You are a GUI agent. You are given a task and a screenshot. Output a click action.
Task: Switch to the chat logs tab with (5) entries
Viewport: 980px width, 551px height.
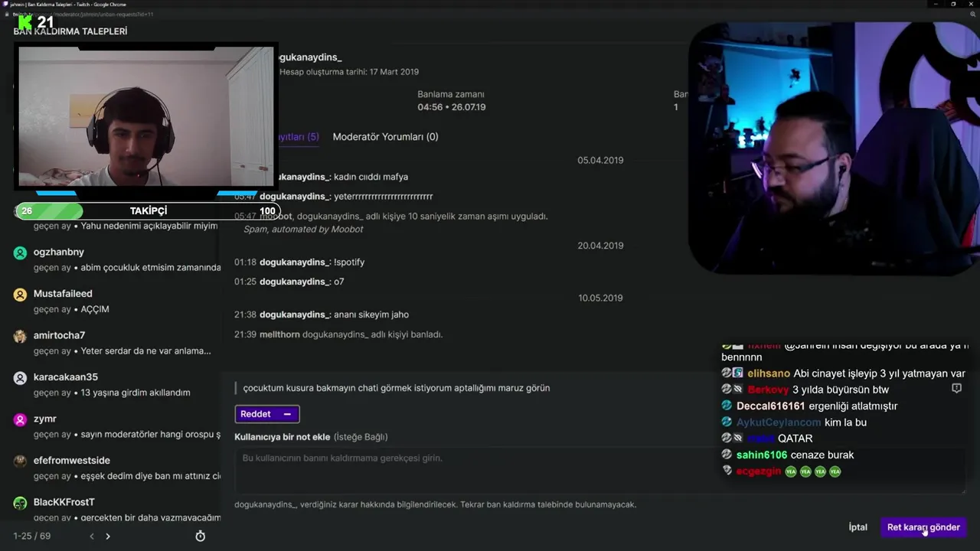pyautogui.click(x=297, y=136)
